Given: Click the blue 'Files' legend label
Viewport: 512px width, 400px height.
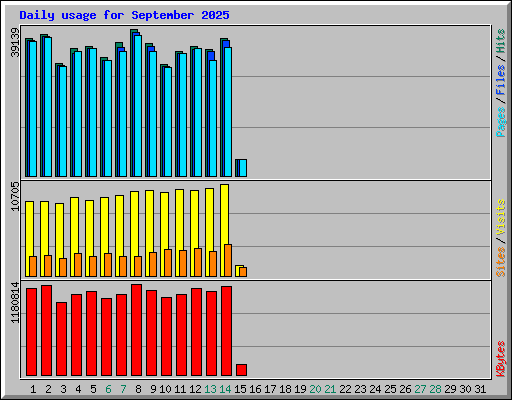Looking at the screenshot, I should tap(500, 79).
